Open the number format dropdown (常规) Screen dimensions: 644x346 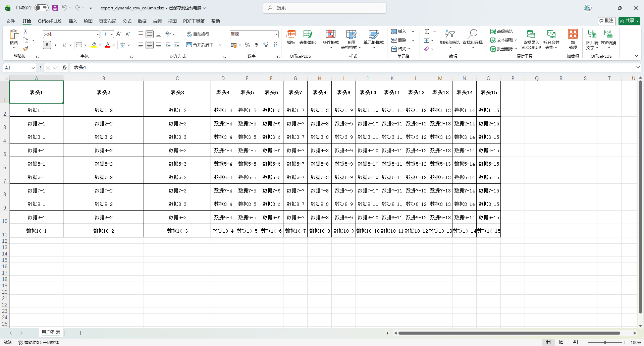point(276,34)
